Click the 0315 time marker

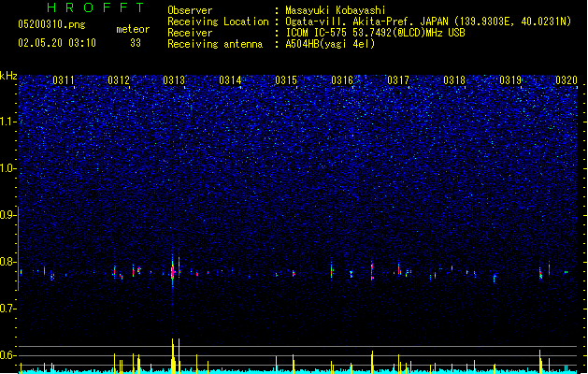(x=286, y=80)
